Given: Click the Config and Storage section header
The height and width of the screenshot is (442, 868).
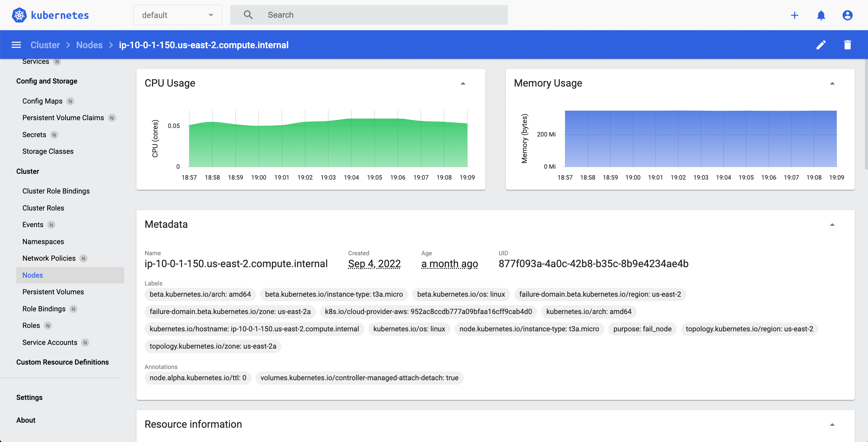Looking at the screenshot, I should click(x=47, y=81).
